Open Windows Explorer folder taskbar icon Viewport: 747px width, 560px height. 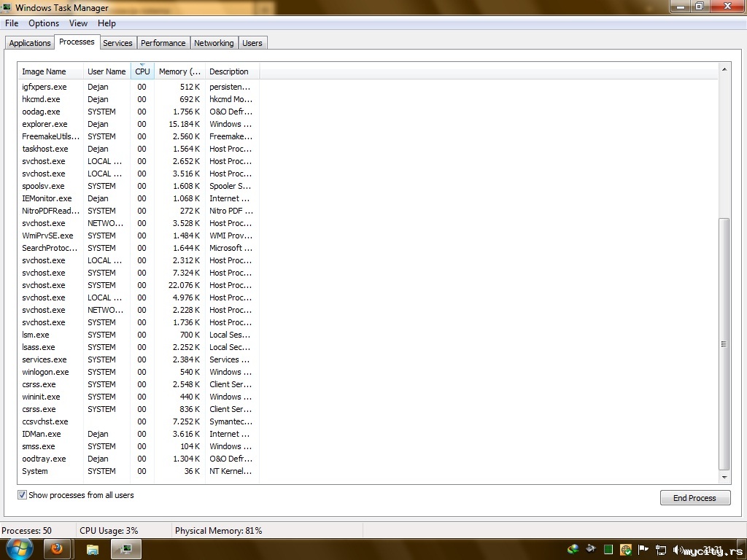click(93, 550)
